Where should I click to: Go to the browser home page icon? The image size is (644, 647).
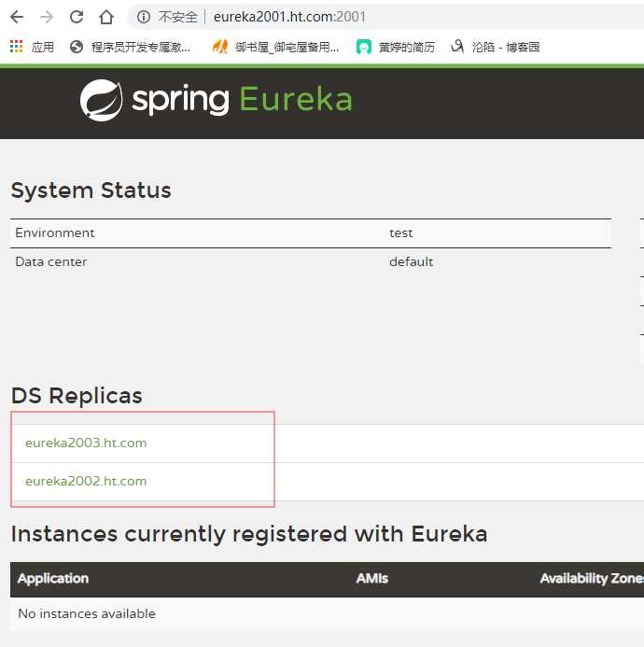click(106, 17)
